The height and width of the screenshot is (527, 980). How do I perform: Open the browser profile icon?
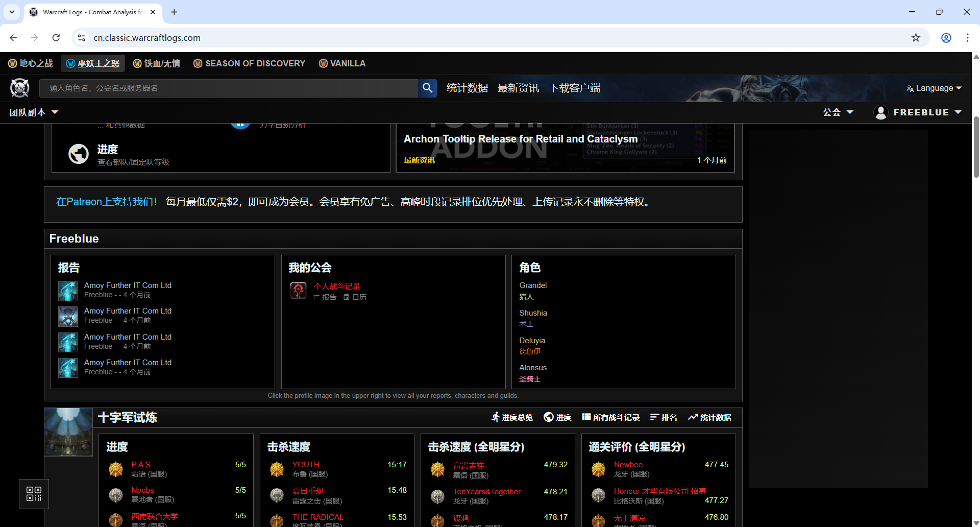click(x=946, y=38)
